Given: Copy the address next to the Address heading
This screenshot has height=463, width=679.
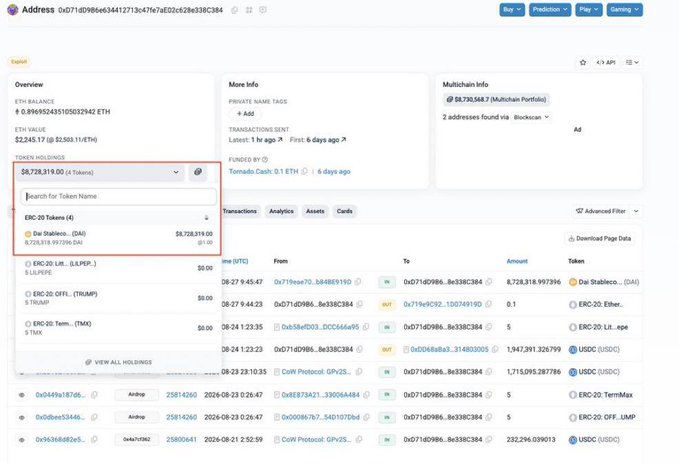Looking at the screenshot, I should tap(234, 10).
